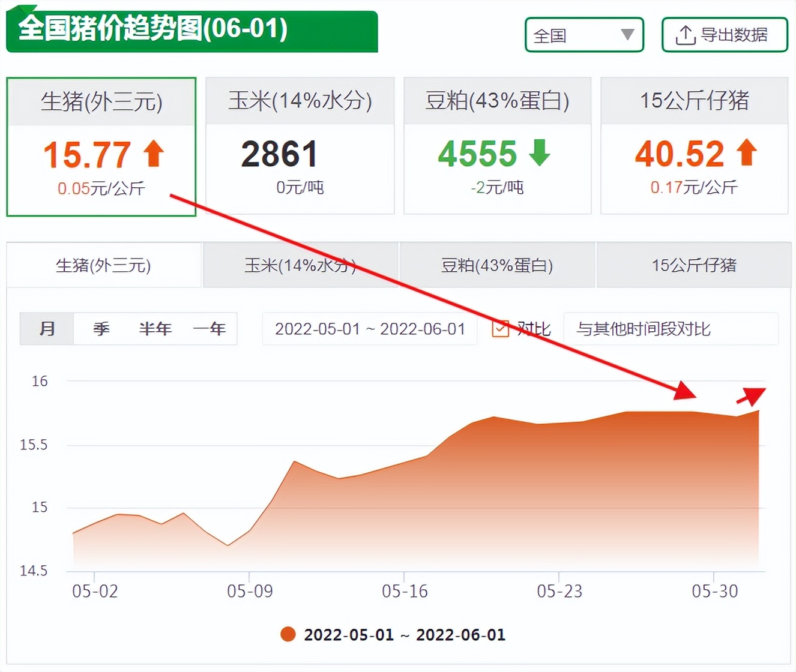Click the 40.52 piglet price value
The width and height of the screenshot is (796, 672).
tap(680, 154)
